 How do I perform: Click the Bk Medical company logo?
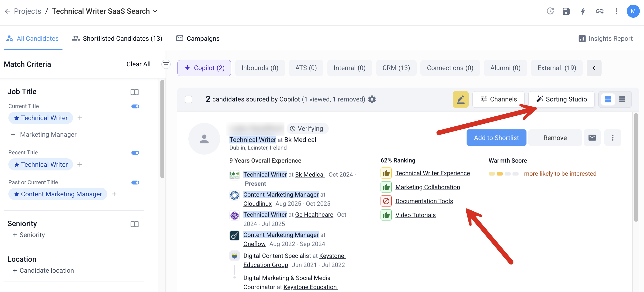pyautogui.click(x=235, y=175)
